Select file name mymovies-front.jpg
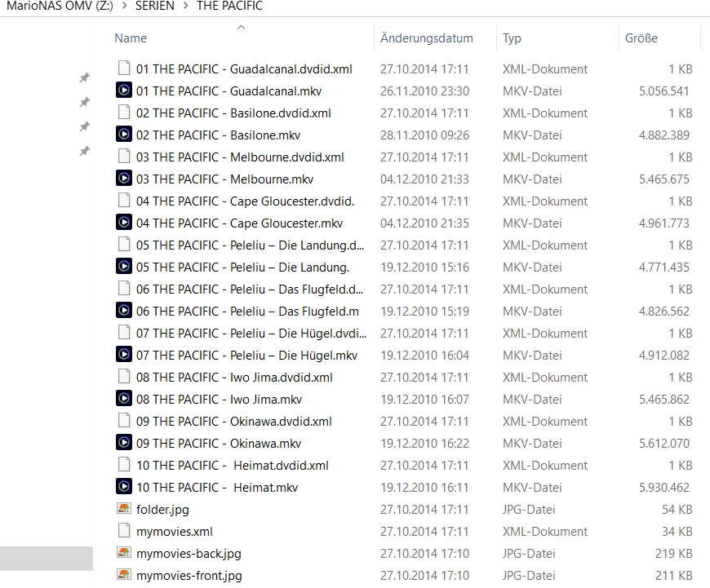 (x=189, y=576)
